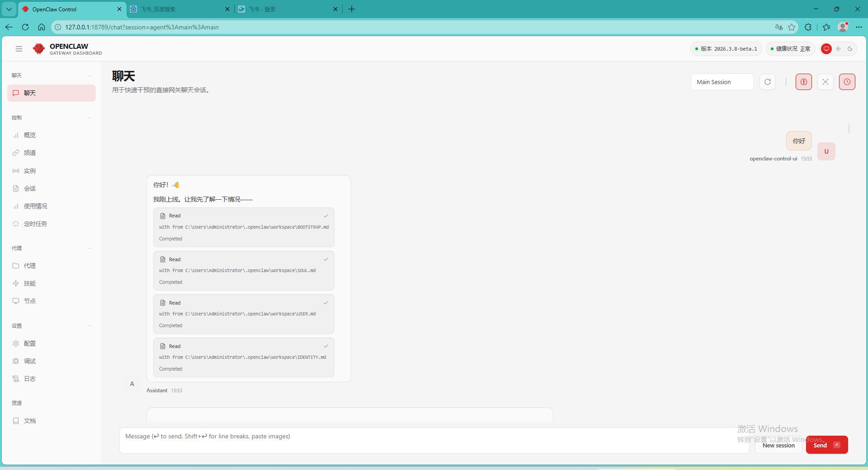
Task: Go back in browser history
Action: point(9,27)
